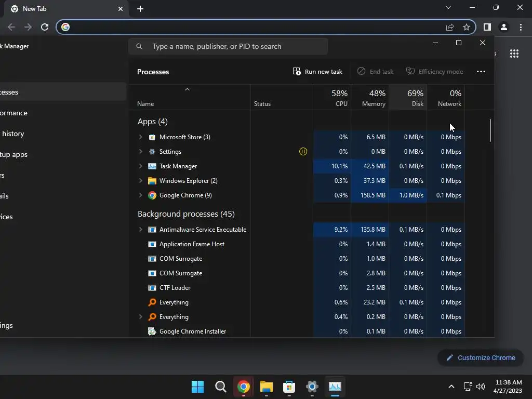Click the Efficiency mode button
532x399 pixels.
point(435,72)
